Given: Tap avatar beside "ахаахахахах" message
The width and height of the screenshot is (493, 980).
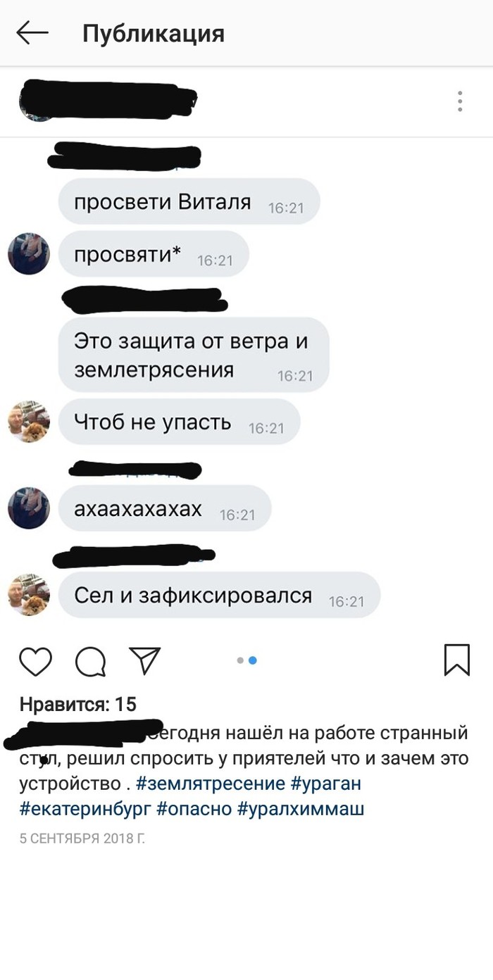Looking at the screenshot, I should click(x=29, y=508).
